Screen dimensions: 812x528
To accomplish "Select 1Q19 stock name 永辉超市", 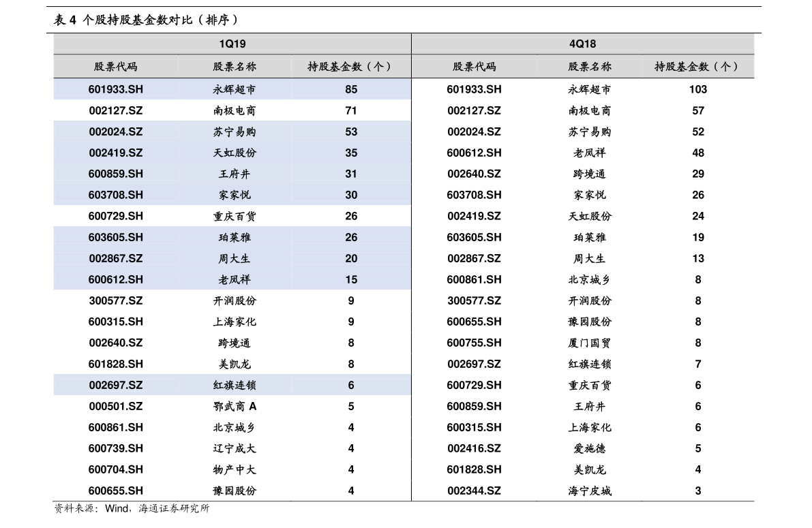I will pyautogui.click(x=235, y=89).
